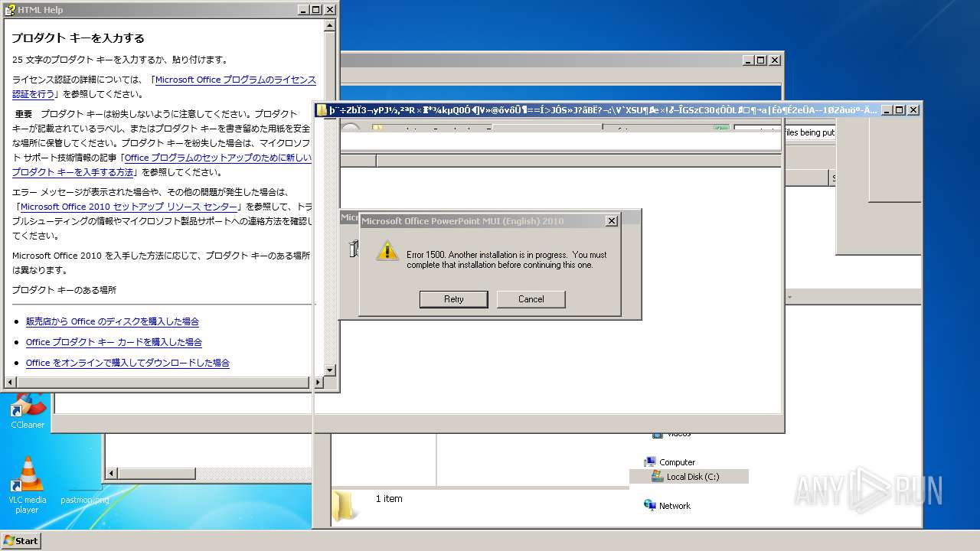Open 販売店から Office のディスクを購入した場合 link
The height and width of the screenshot is (551, 980).
click(x=113, y=321)
